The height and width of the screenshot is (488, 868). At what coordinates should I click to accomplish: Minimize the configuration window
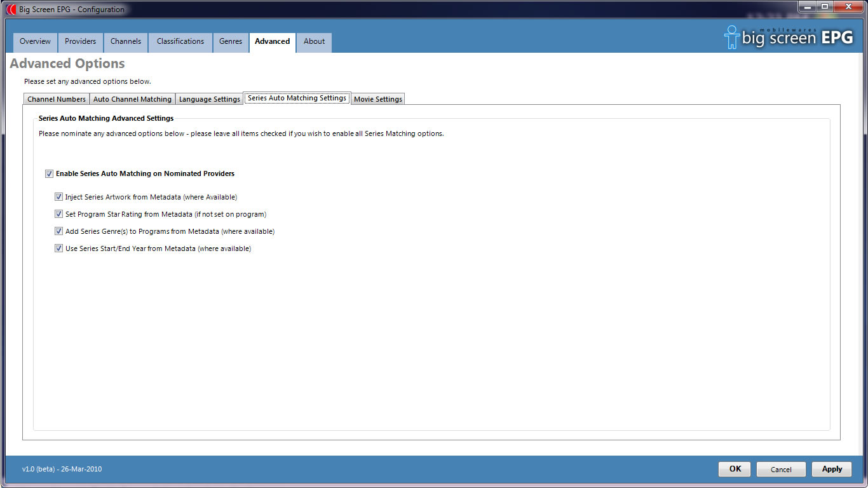807,6
